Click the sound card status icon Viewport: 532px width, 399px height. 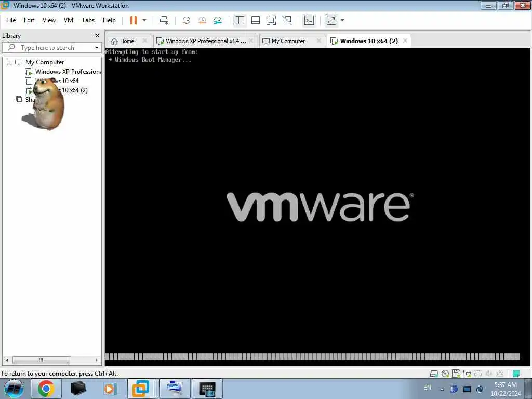(x=489, y=374)
